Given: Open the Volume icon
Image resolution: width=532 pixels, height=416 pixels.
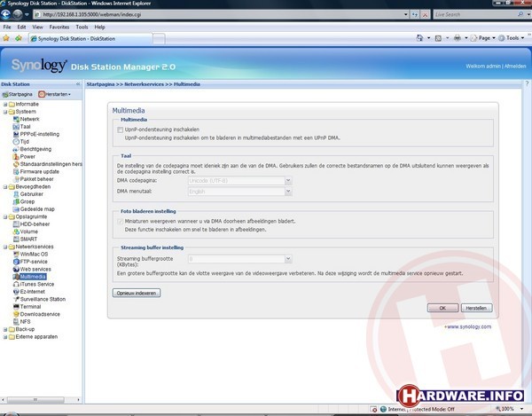Looking at the screenshot, I should [16, 232].
